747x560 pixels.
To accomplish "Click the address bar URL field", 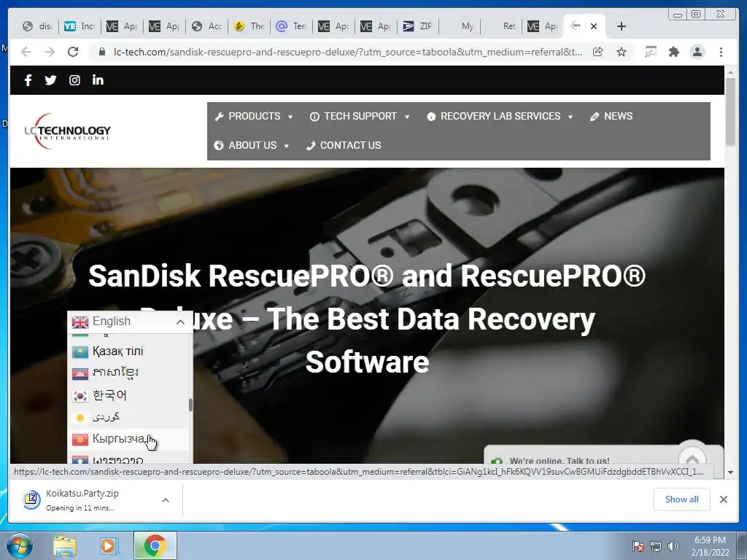I will pyautogui.click(x=347, y=52).
